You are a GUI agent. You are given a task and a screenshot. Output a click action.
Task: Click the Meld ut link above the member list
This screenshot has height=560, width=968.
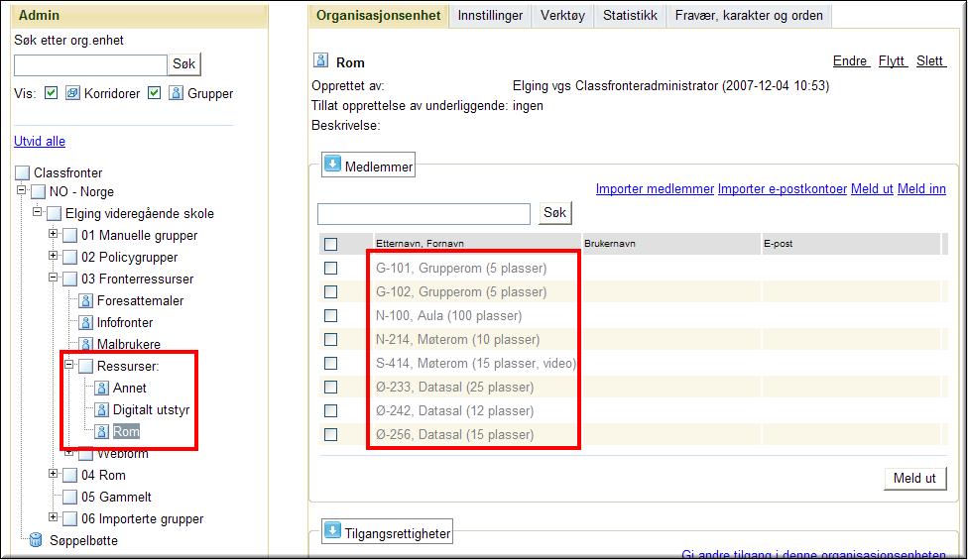[872, 189]
